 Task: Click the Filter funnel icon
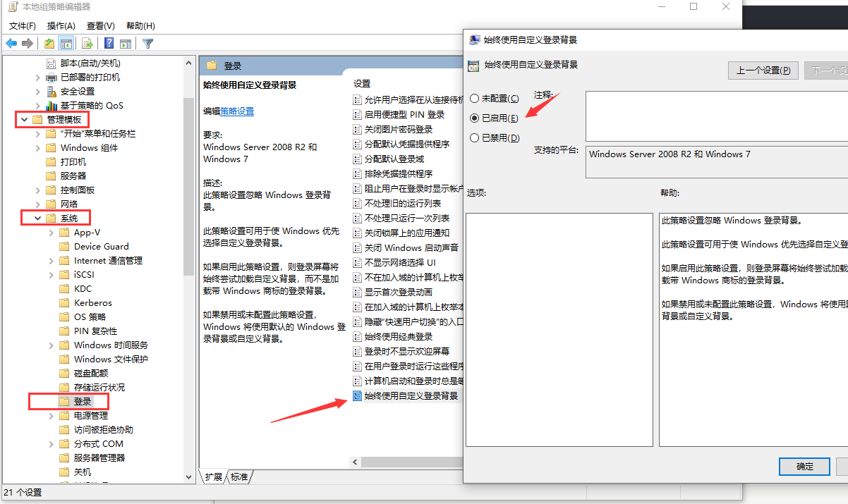pos(147,44)
